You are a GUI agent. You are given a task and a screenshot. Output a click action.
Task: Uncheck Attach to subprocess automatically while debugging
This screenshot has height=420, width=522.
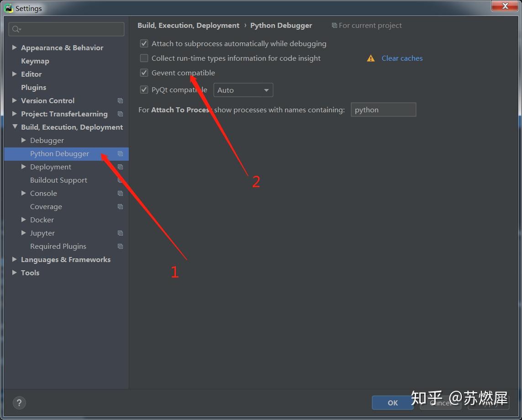point(144,43)
